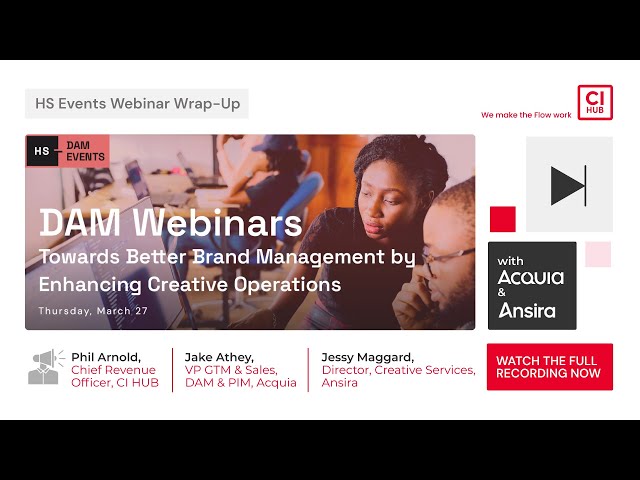Click 'Chief Revenue Officer, CI HUB' text

(115, 376)
